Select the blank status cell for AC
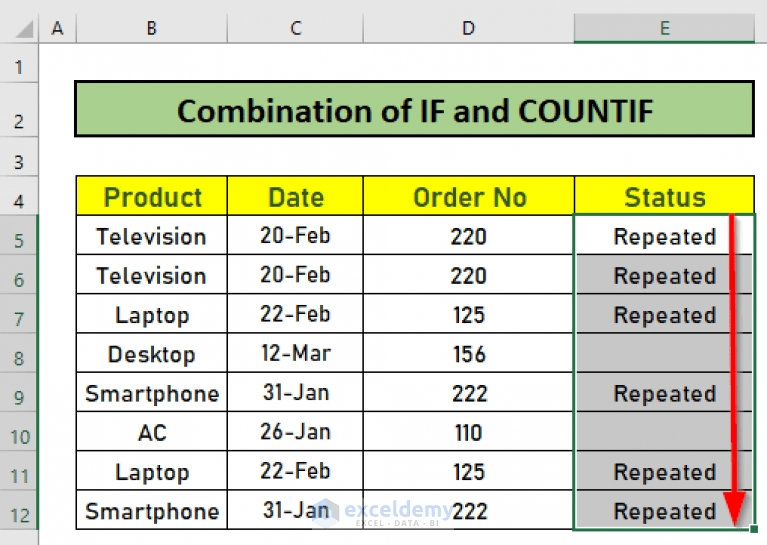This screenshot has height=545, width=767. 664,431
